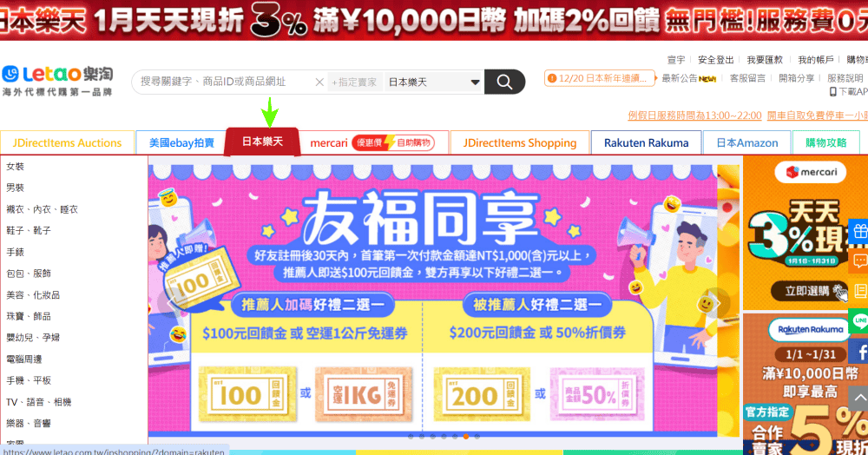Open the customer message chat bubble icon

(859, 260)
